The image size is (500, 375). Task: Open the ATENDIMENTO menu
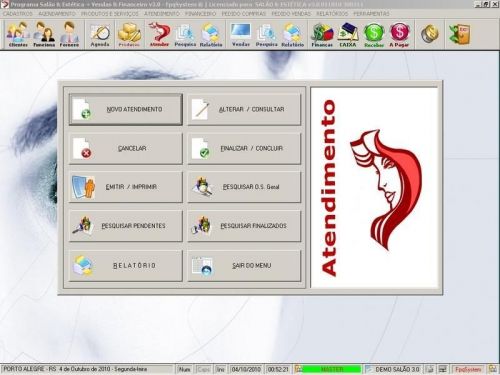pos(162,14)
